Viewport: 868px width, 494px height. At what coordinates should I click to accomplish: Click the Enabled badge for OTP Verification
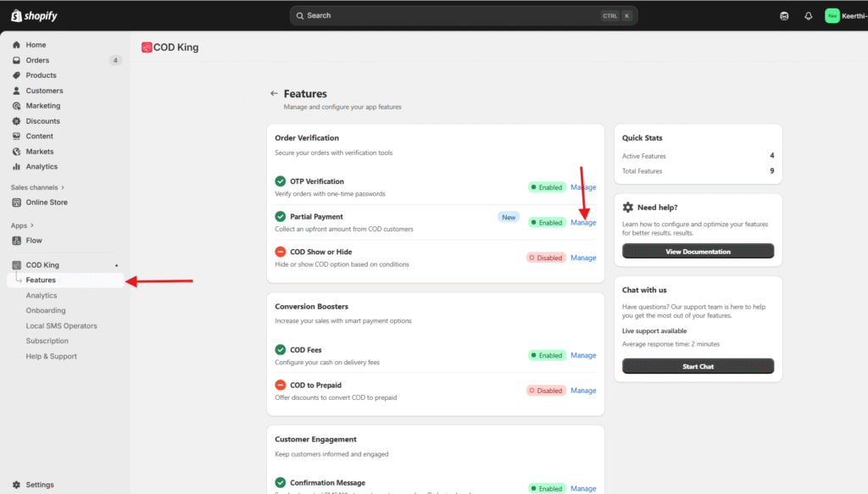tap(547, 187)
